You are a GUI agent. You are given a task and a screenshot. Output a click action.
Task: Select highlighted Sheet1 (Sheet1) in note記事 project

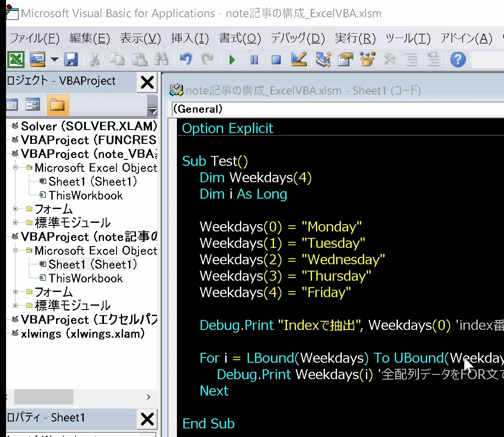click(93, 264)
